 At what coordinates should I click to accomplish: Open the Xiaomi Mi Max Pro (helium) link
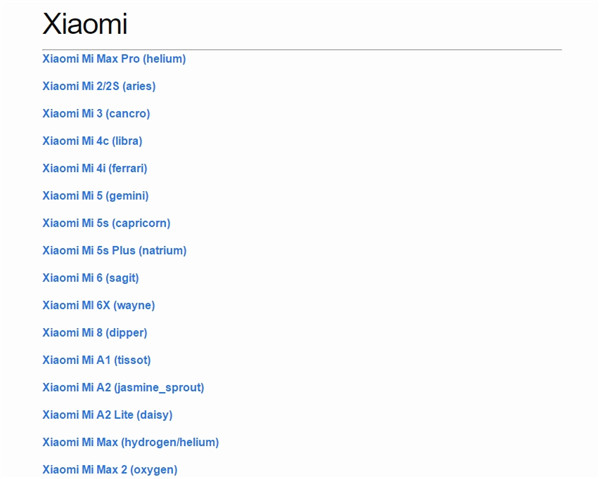point(114,59)
